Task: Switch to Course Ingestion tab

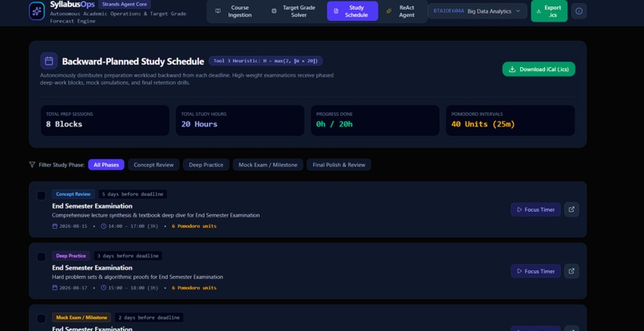Action: 235,11
